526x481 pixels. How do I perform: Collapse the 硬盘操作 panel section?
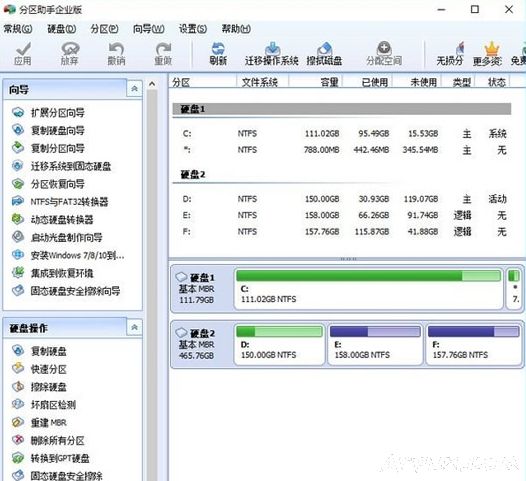coord(135,327)
